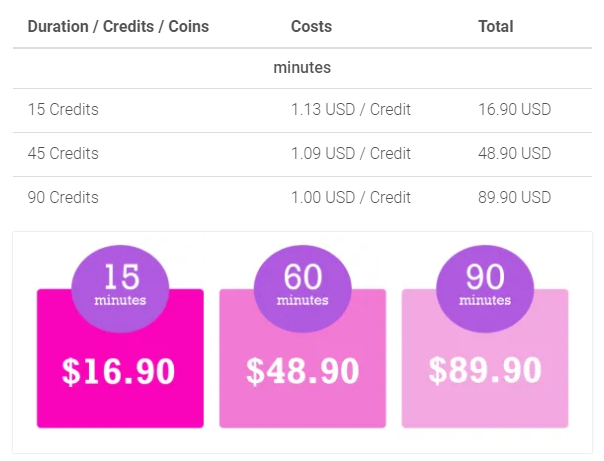Select the $48.90 pricing card
This screenshot has width=604, height=461.
[302, 358]
